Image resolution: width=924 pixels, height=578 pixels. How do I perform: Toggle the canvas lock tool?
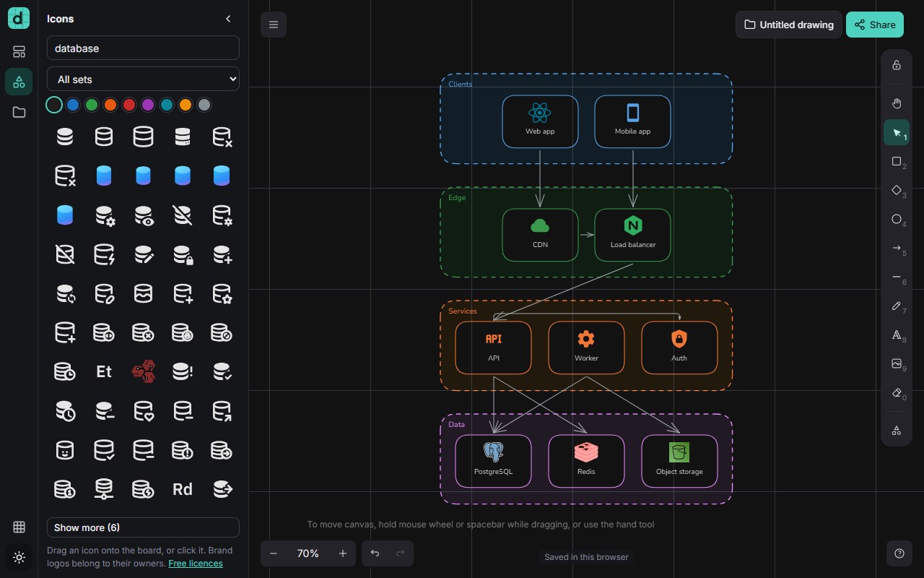(x=897, y=65)
